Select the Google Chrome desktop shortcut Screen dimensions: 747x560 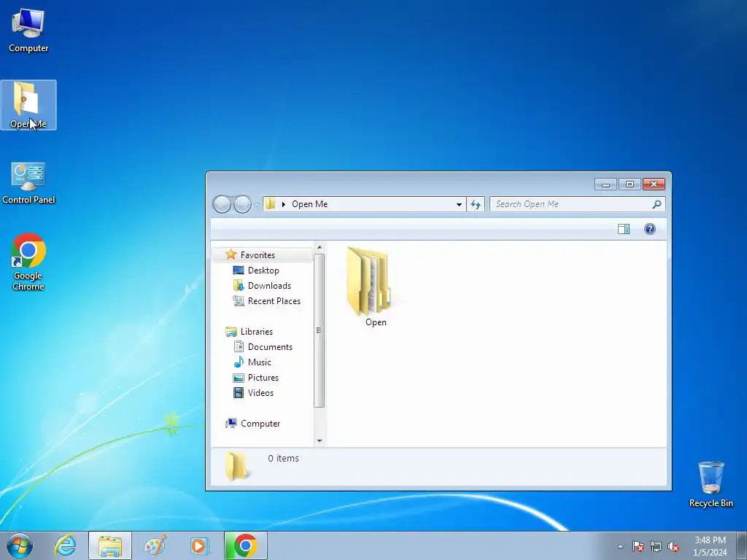tap(28, 262)
